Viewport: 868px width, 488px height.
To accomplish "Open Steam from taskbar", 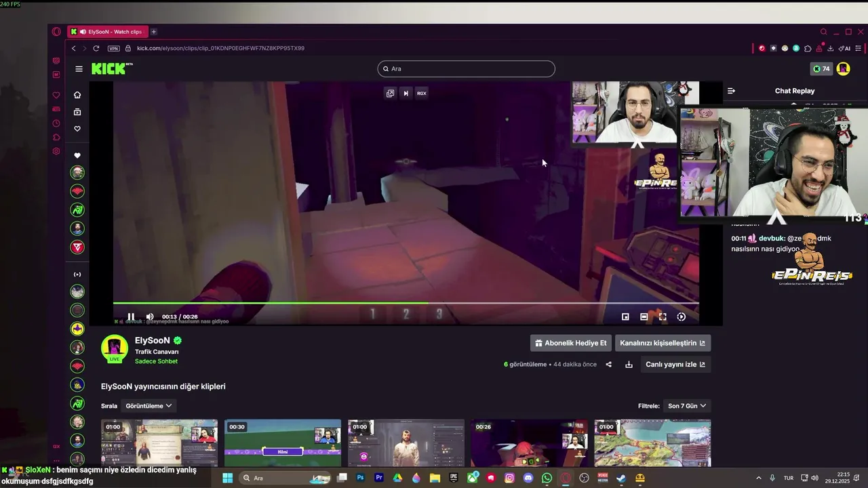I will click(621, 478).
